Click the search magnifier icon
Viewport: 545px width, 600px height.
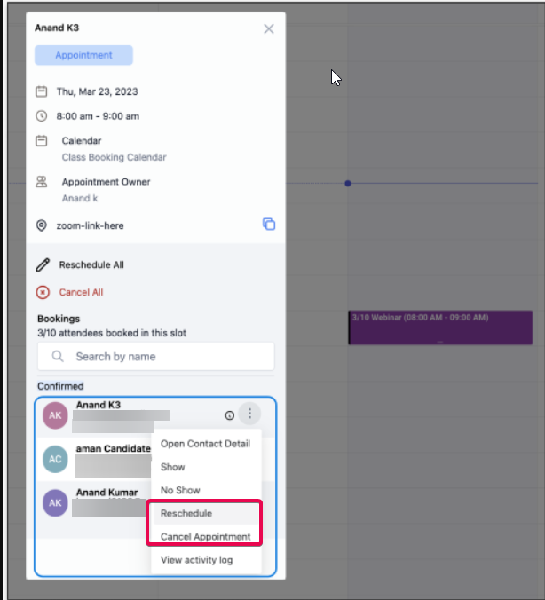(x=57, y=356)
